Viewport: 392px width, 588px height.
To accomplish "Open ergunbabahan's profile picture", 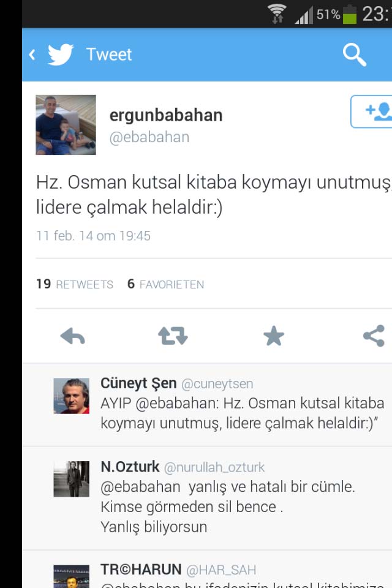I will [x=66, y=125].
